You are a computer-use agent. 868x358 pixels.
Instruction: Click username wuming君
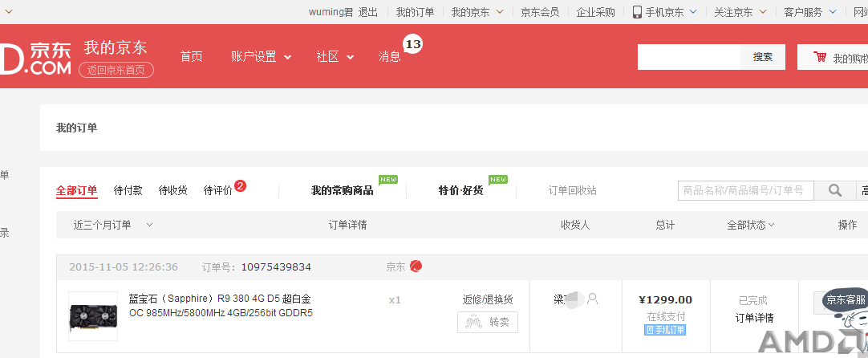point(331,12)
